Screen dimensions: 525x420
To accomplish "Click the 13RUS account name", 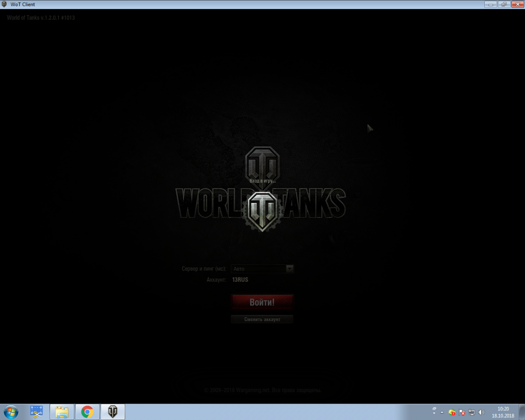I will point(240,279).
